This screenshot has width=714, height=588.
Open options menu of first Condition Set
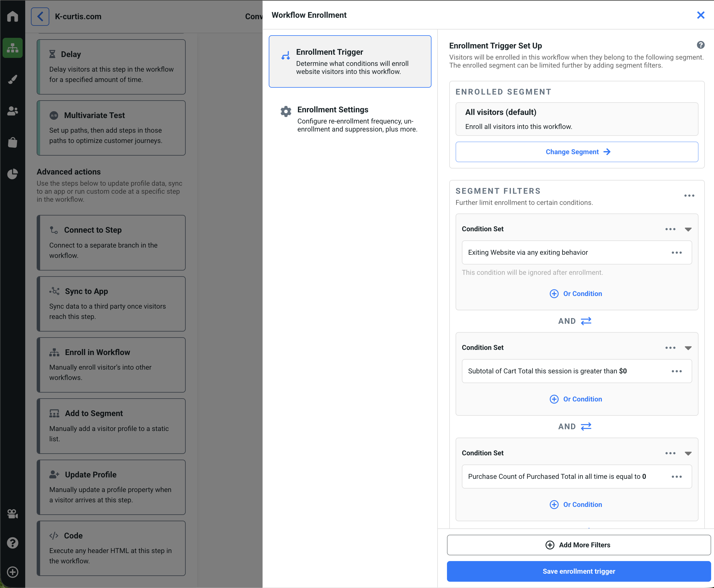(670, 229)
